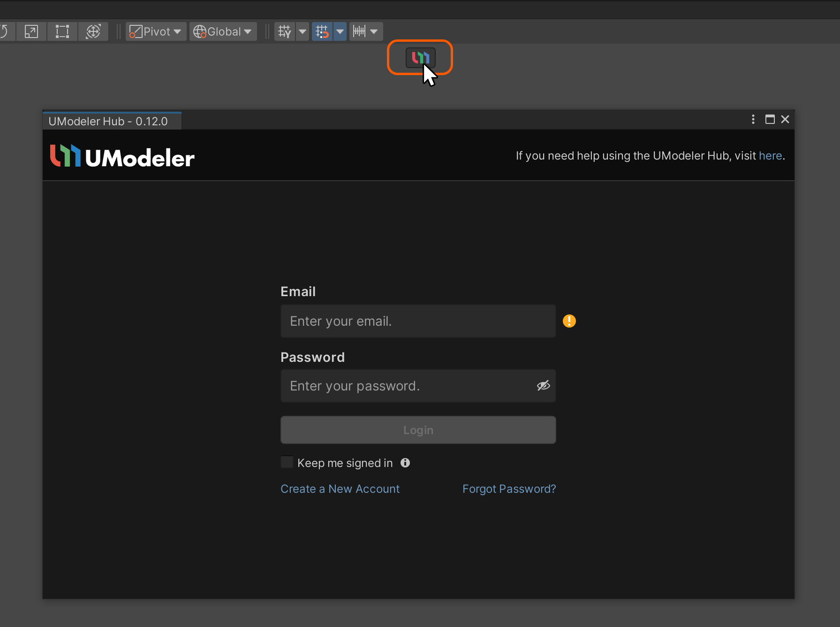Image resolution: width=840 pixels, height=627 pixels.
Task: Select the Transform tool
Action: click(x=93, y=31)
